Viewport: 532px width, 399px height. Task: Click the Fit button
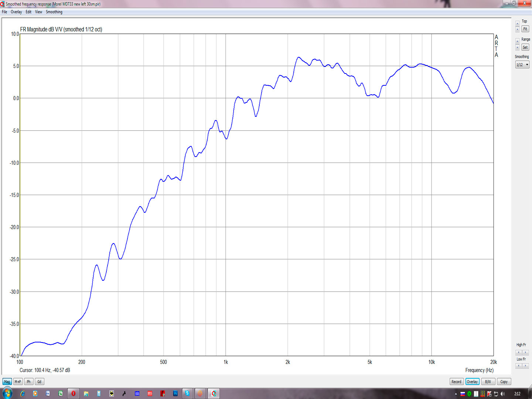pos(525,29)
